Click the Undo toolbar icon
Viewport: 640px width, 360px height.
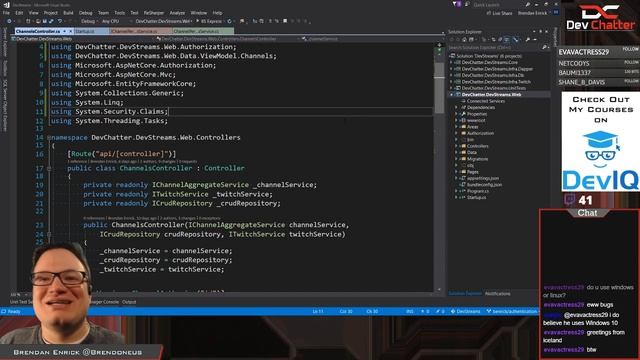pos(60,21)
